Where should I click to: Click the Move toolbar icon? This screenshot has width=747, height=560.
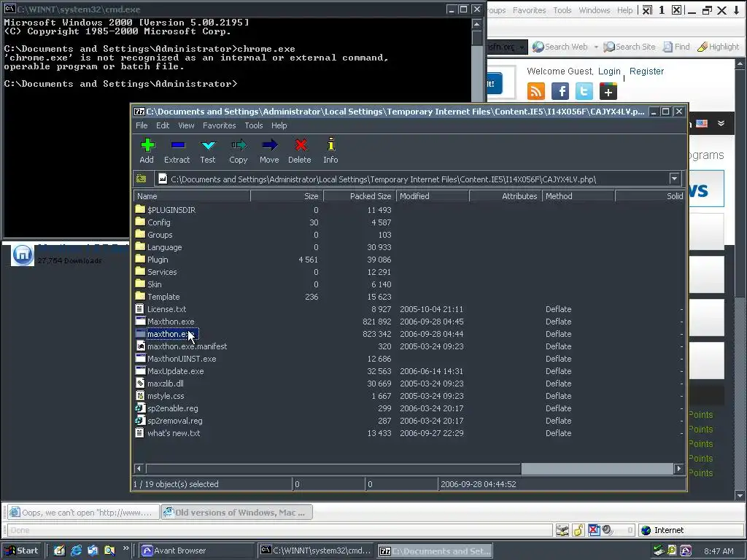[269, 150]
